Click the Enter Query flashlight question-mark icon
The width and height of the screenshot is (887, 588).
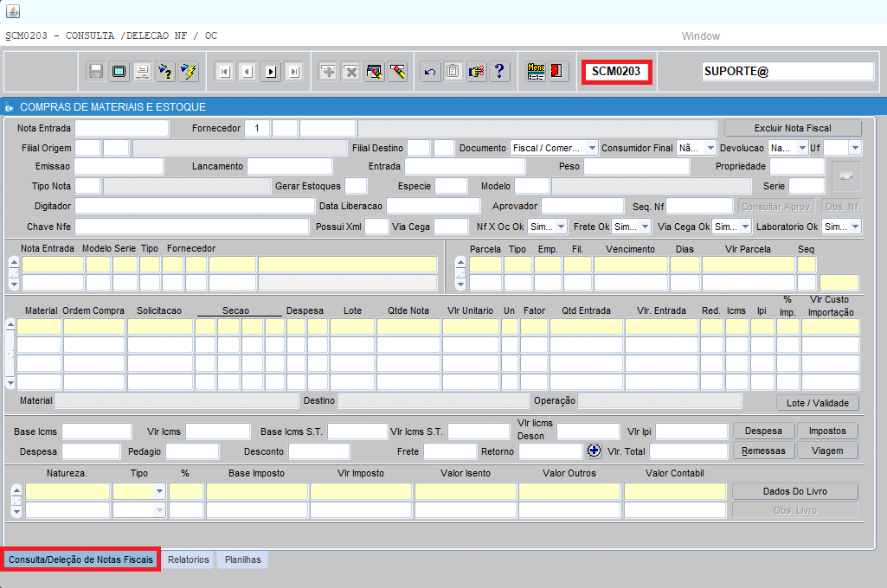[166, 71]
